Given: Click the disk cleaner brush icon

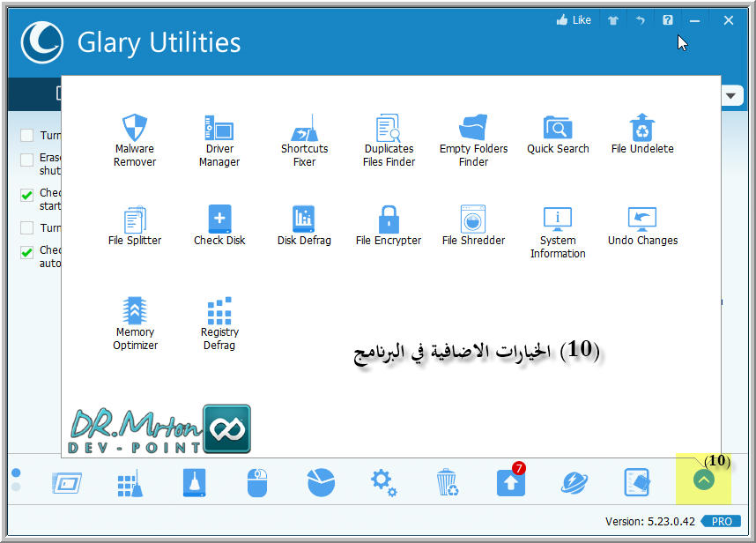Looking at the screenshot, I should [x=195, y=482].
